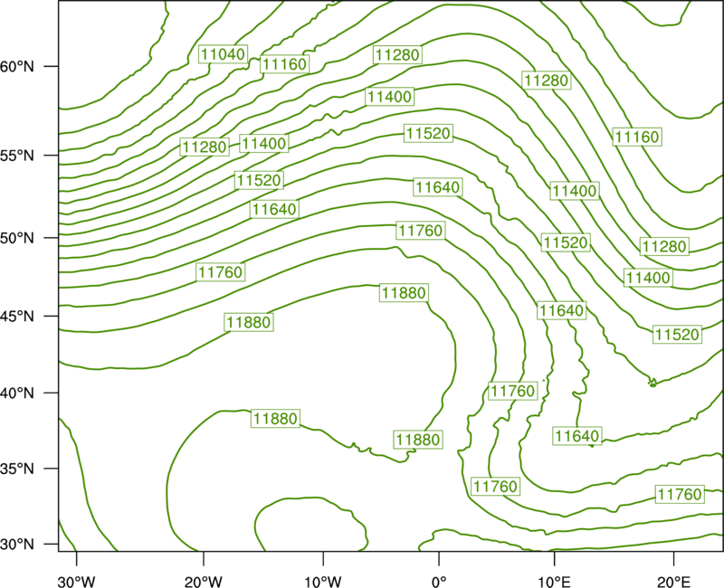The height and width of the screenshot is (588, 724).
Task: Select the 20°W longitude axis label
Action: pos(203,582)
